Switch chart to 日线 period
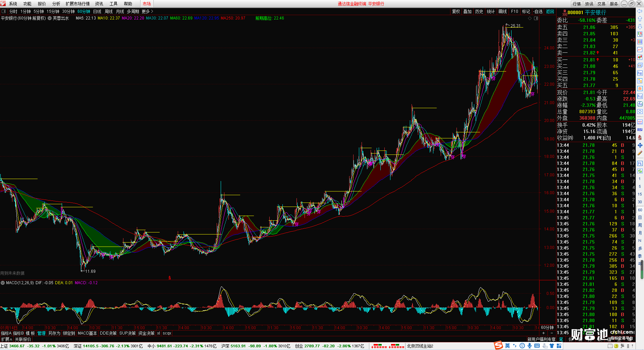644x350 pixels. pos(97,11)
